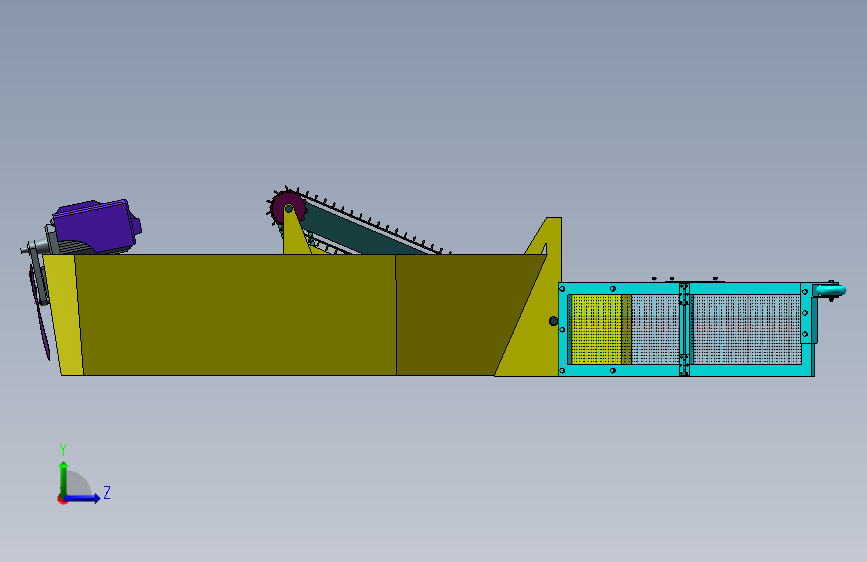Pick the large olive hopper side panel
The image size is (867, 562).
pyautogui.click(x=235, y=315)
